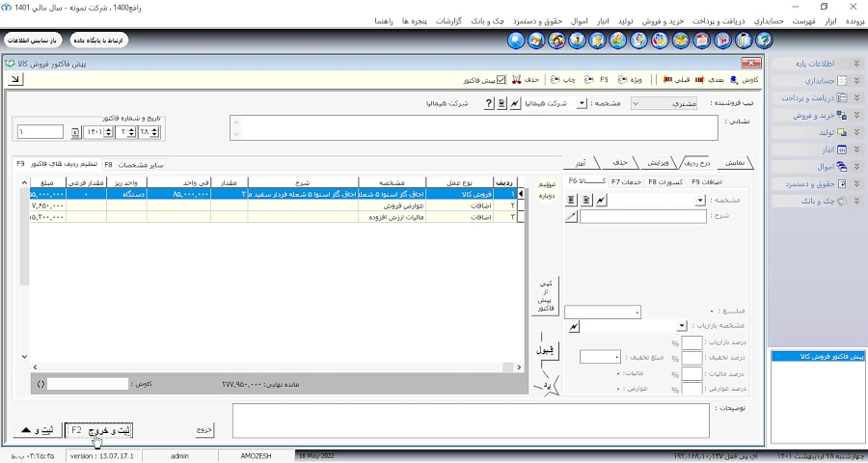Switch to کسورات F8 tab
Viewport: 868px width, 463px height.
[665, 181]
